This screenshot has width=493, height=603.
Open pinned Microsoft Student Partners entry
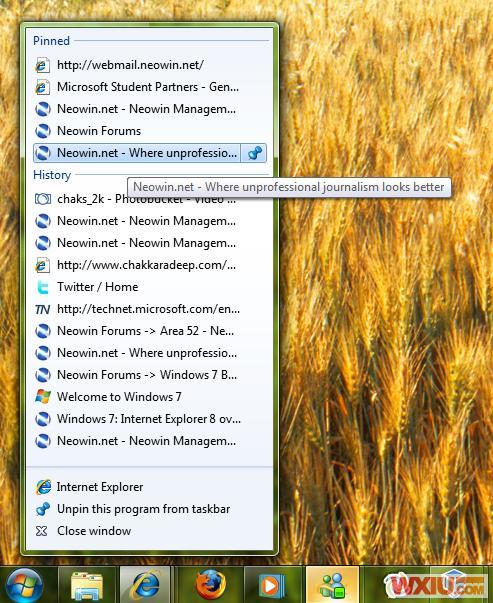point(150,87)
